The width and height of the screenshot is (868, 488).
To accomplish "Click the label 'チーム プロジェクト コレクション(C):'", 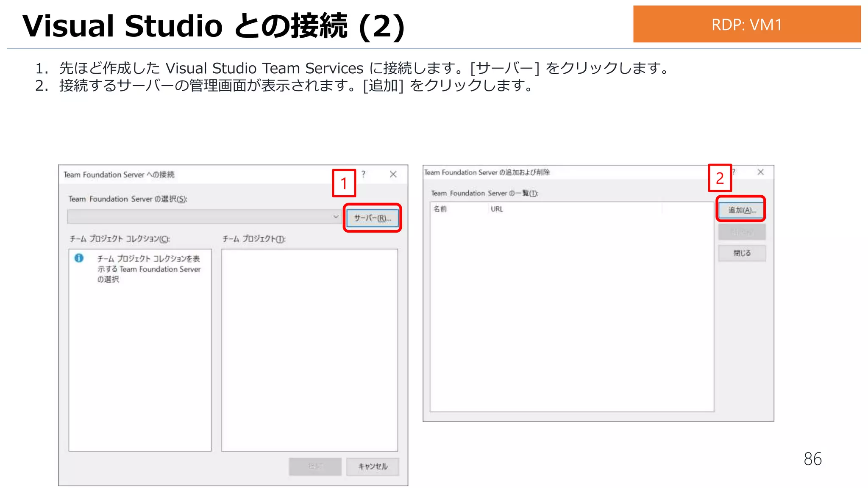I will [120, 239].
